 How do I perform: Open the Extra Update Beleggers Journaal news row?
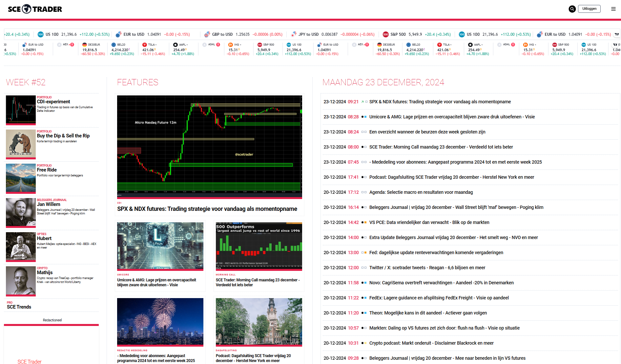click(470, 238)
